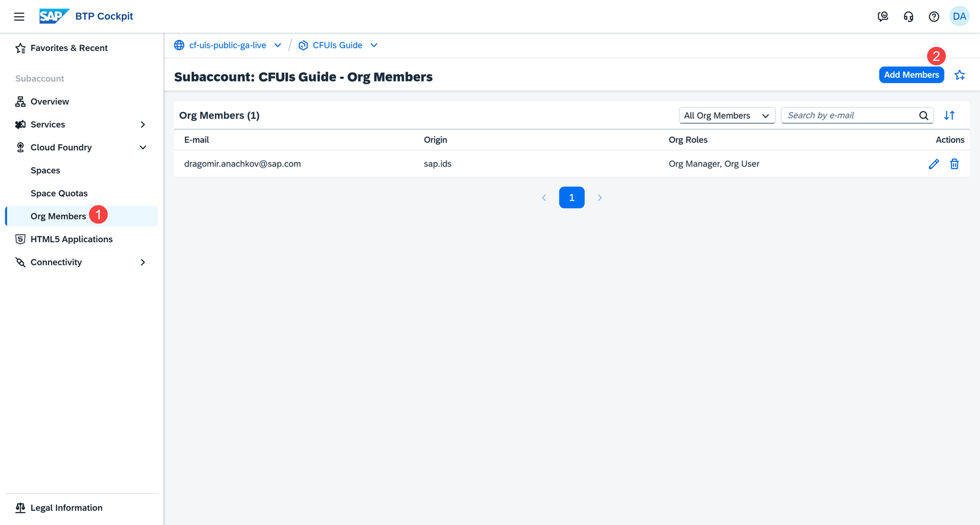The height and width of the screenshot is (525, 980).
Task: Click the Org Manager, Org User cell
Action: [x=714, y=164]
